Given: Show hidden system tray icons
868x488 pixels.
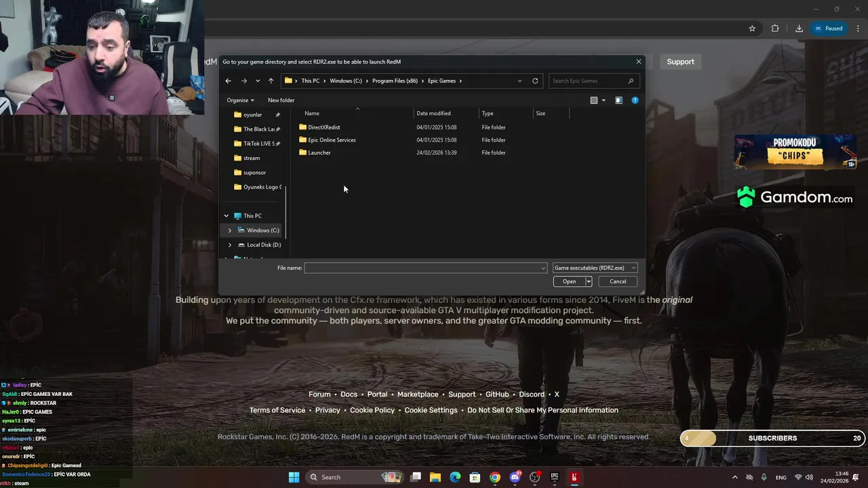Looking at the screenshot, I should click(734, 477).
